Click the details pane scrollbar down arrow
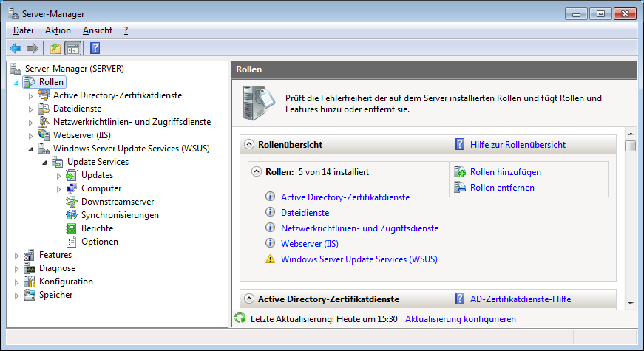Screen dimensions: 644x351 (x=631, y=304)
